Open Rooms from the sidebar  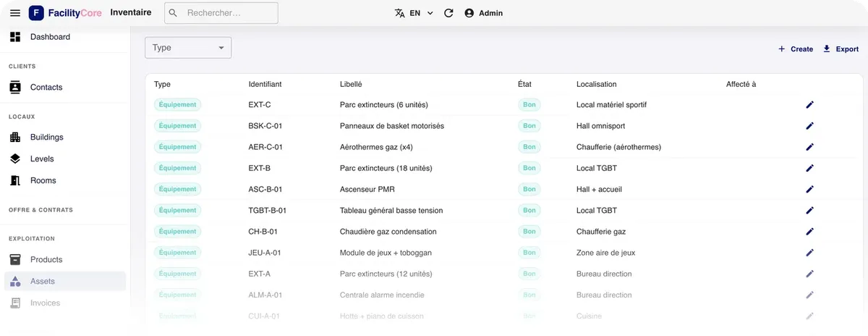65,180
